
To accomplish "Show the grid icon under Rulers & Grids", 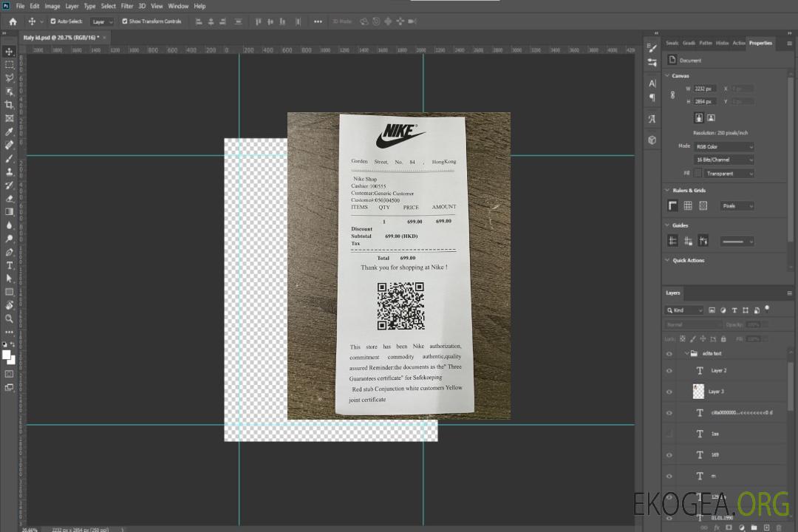I will (x=688, y=205).
